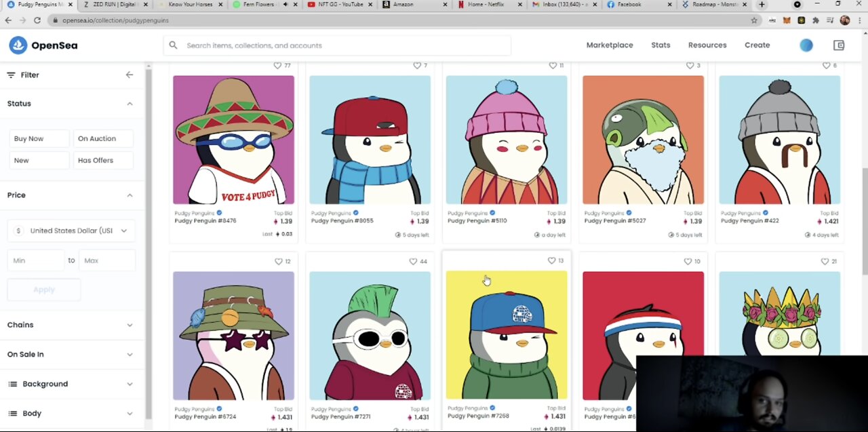Expand the On Sale In section
868x432 pixels.
(x=71, y=354)
